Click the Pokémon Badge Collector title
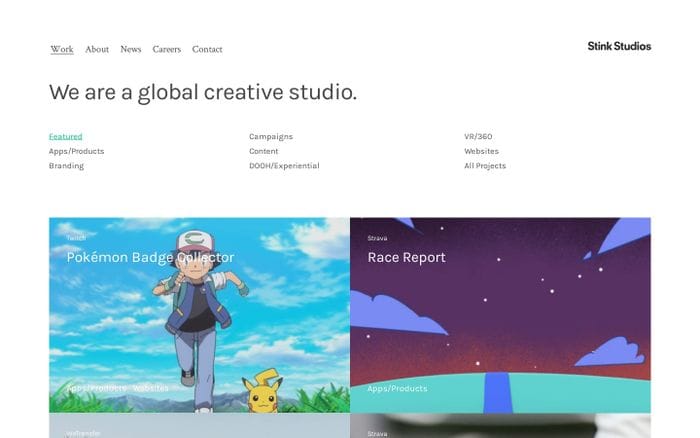Viewport: 700px width, 438px height. [x=150, y=258]
